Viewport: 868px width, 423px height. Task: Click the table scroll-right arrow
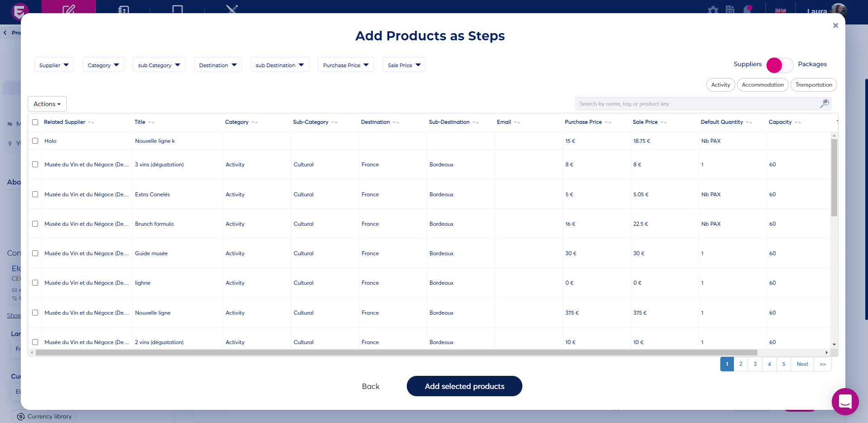point(827,352)
